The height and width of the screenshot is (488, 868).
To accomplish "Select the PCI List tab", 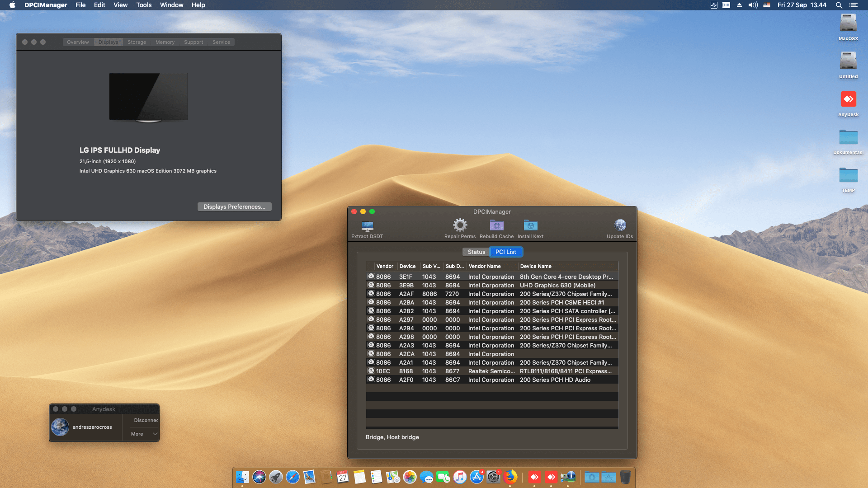I will coord(506,252).
